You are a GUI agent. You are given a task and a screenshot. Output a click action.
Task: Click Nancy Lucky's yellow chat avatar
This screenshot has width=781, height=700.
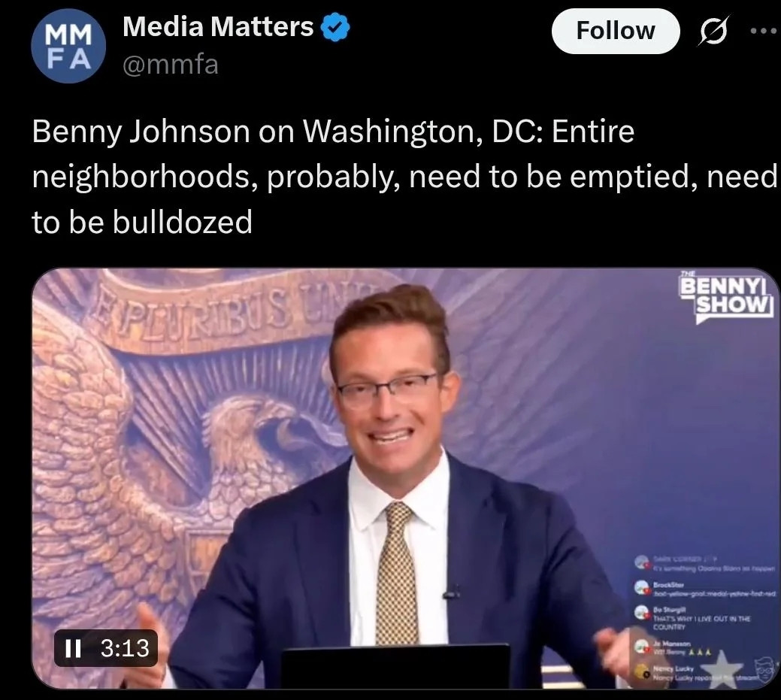click(x=642, y=671)
